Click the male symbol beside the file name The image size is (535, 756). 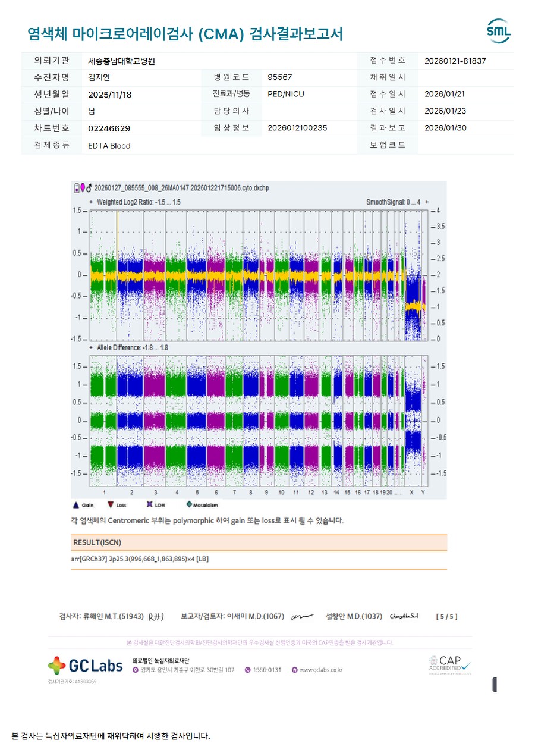pyautogui.click(x=89, y=188)
